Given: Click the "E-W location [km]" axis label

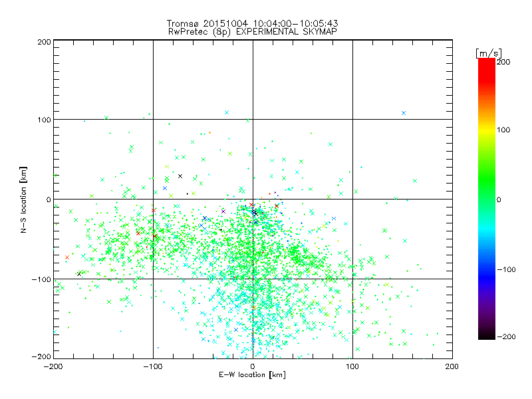Looking at the screenshot, I should point(252,375).
